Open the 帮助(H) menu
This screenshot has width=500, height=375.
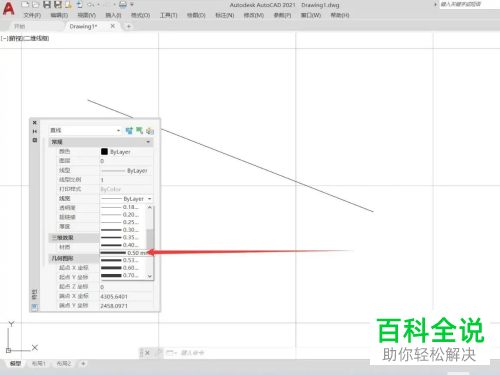340,15
